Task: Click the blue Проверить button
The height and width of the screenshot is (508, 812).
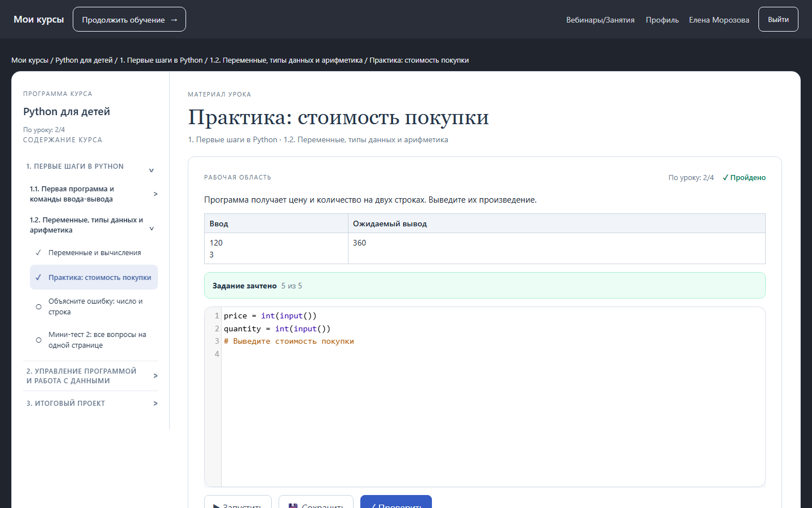Action: point(396,502)
